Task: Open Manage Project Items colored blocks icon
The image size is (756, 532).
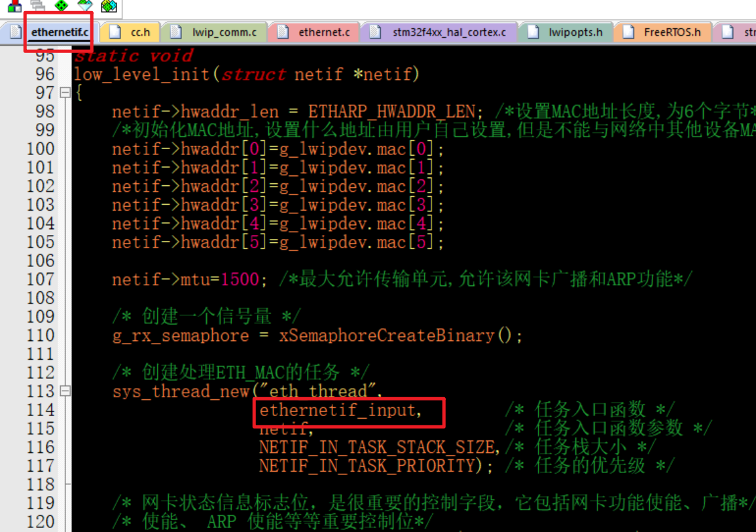Action: 14,6
